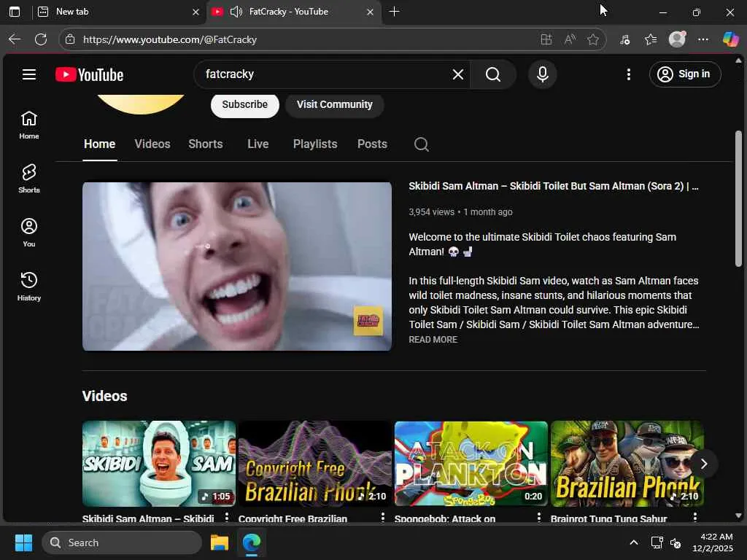
Task: Refresh the page
Action: pos(41,39)
